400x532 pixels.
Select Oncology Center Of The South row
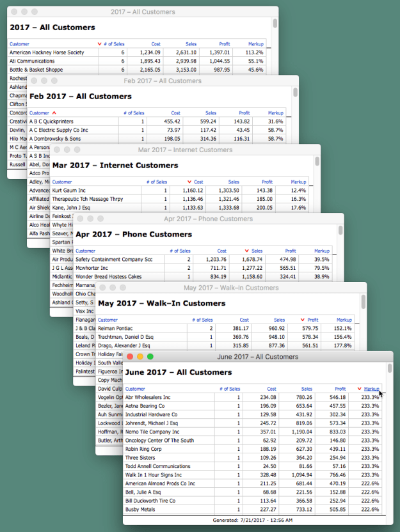tap(253, 441)
